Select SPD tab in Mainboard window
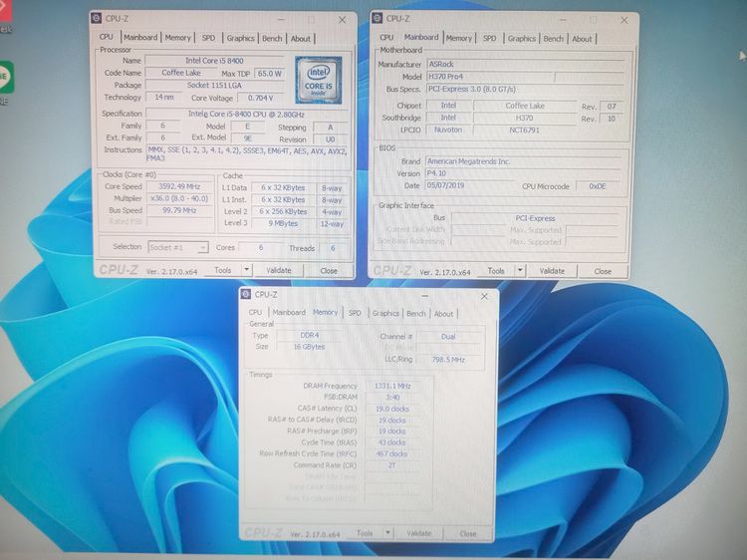 coord(489,38)
